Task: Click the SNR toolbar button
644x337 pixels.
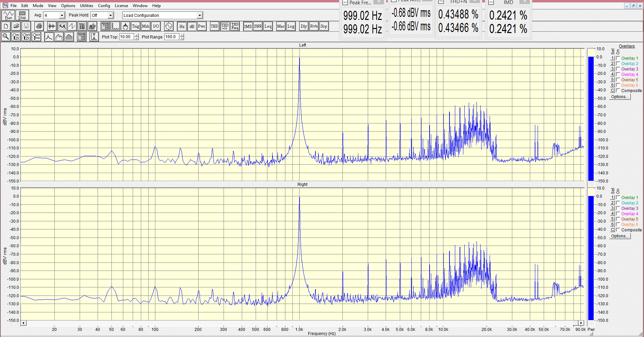Action: click(x=258, y=26)
